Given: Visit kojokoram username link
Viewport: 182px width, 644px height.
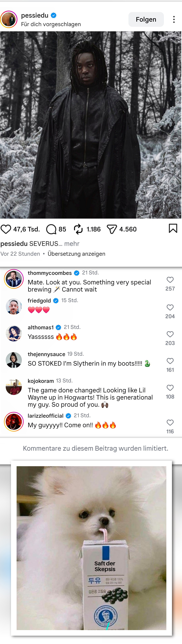Looking at the screenshot, I should [41, 381].
